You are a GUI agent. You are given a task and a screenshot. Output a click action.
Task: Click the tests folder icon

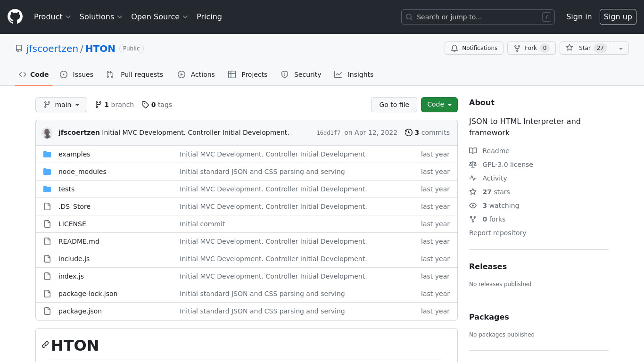(47, 189)
